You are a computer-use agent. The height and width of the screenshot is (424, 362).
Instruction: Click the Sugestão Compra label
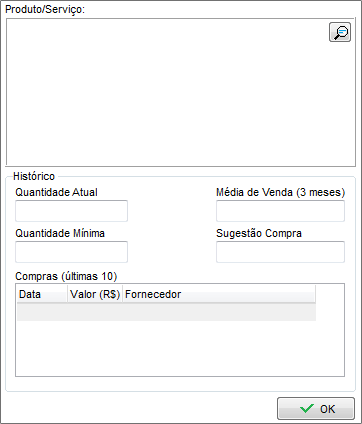259,233
